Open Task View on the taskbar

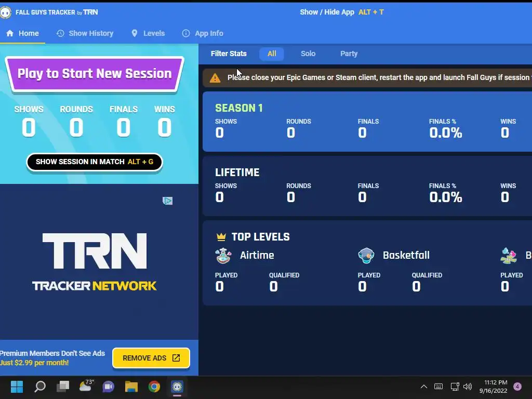[x=63, y=387]
